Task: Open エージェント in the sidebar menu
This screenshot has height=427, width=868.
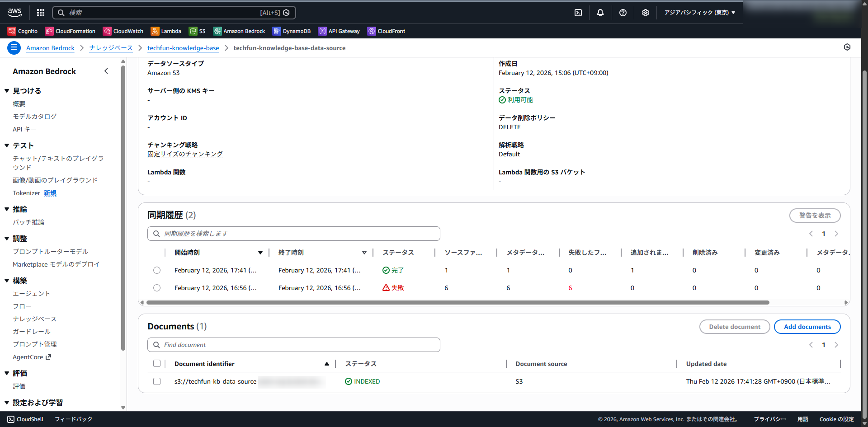Action: click(32, 294)
